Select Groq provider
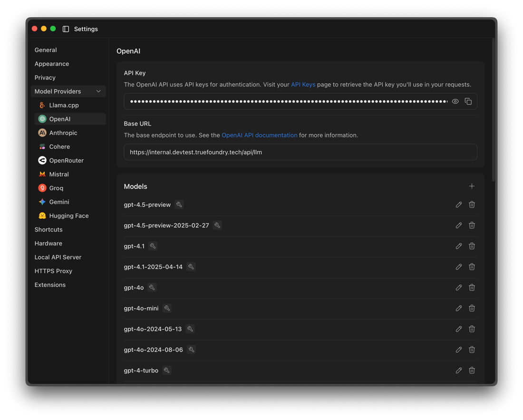Screen dimensions: 523x420 point(70,188)
